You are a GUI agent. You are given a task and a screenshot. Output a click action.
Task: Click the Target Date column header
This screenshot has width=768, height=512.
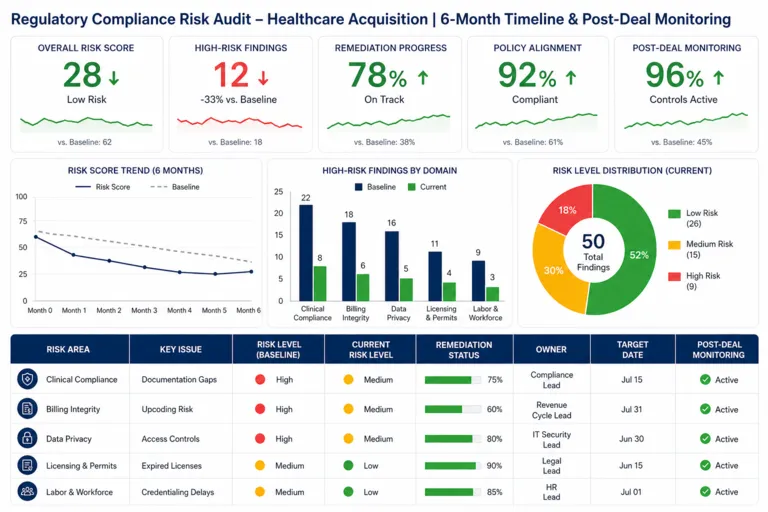click(632, 349)
